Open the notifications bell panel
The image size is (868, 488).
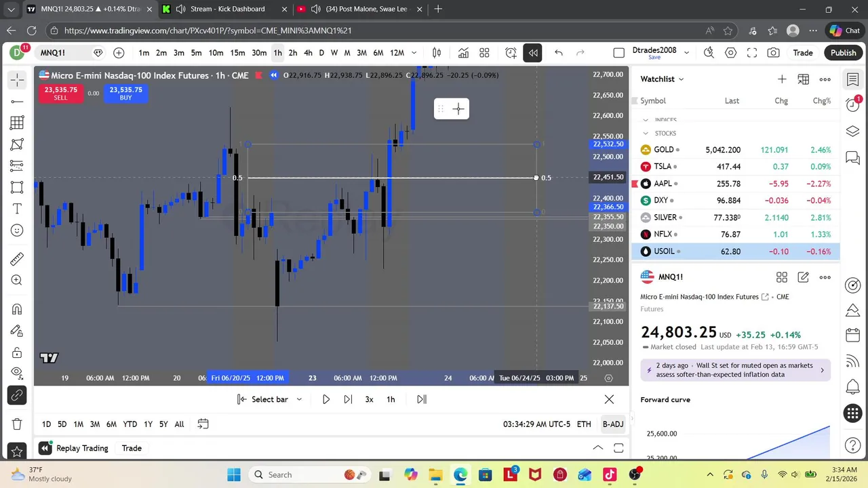pyautogui.click(x=853, y=387)
